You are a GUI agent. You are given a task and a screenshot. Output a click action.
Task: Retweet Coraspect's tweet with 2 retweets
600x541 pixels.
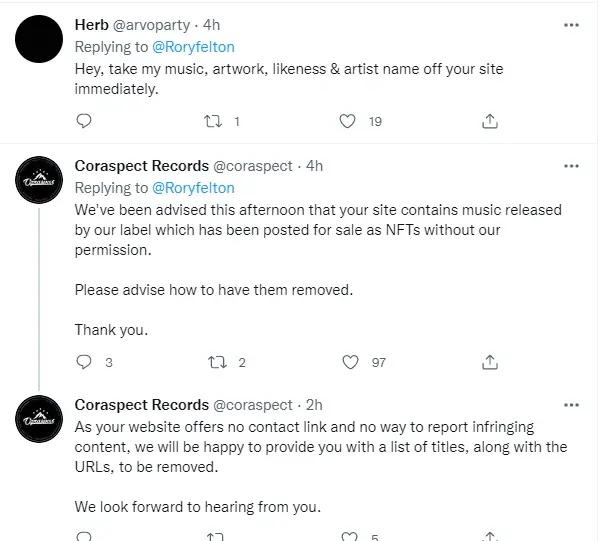pos(217,362)
